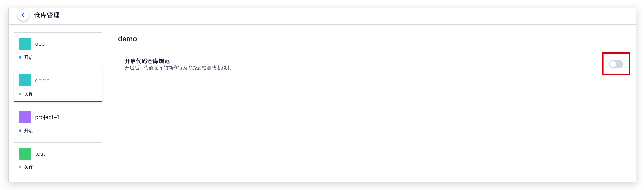Open the project-1 repository card
This screenshot has width=644, height=190.
[x=58, y=122]
